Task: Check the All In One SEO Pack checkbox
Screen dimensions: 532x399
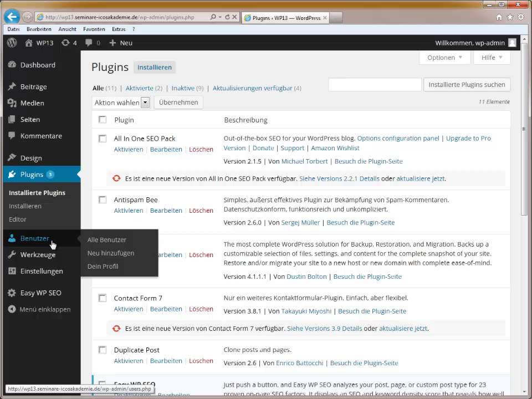Action: pyautogui.click(x=102, y=139)
